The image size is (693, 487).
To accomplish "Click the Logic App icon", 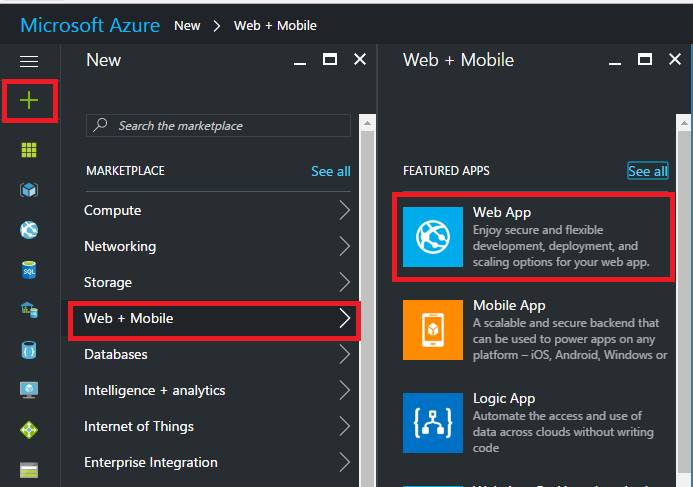I will pos(433,423).
